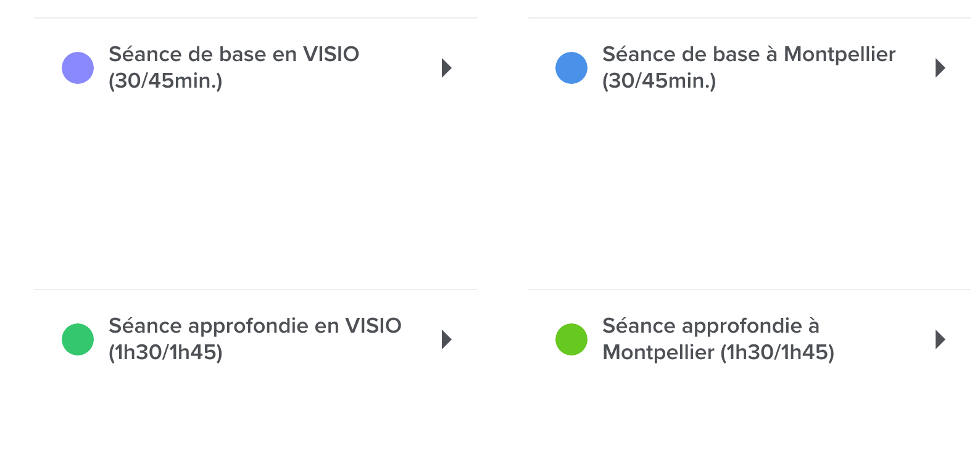Choose the "Séance approfondie en VISIO" title
Image resolution: width=980 pixels, height=453 pixels.
point(255,326)
